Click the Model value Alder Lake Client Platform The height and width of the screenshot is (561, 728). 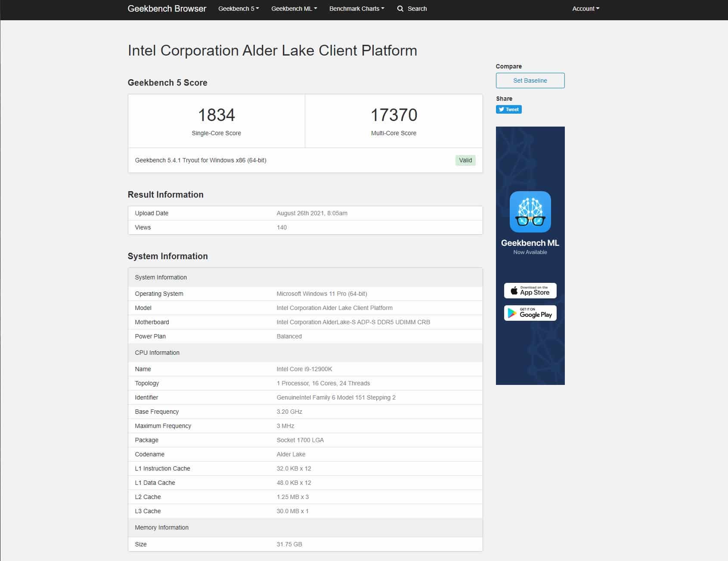335,308
